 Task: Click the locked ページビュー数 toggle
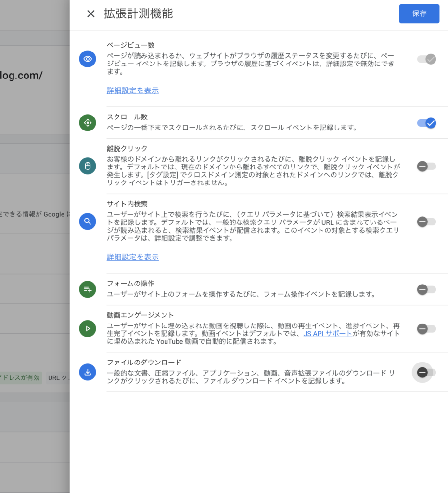tap(426, 59)
